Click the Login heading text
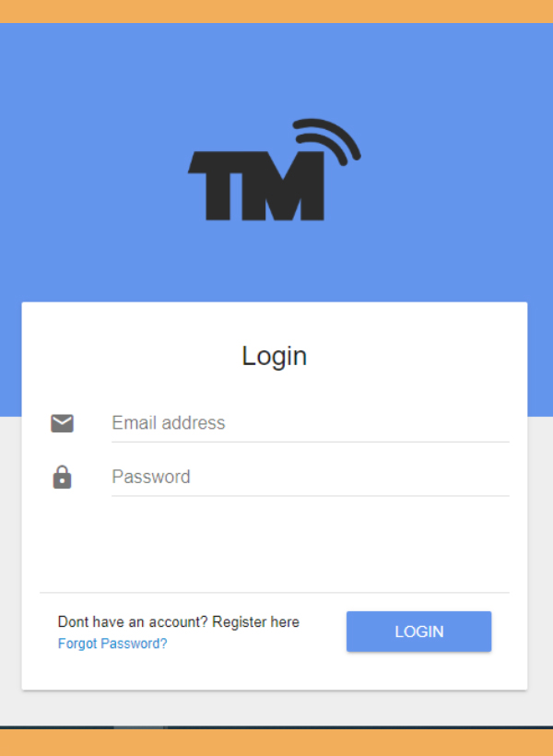553x756 pixels. click(x=275, y=356)
